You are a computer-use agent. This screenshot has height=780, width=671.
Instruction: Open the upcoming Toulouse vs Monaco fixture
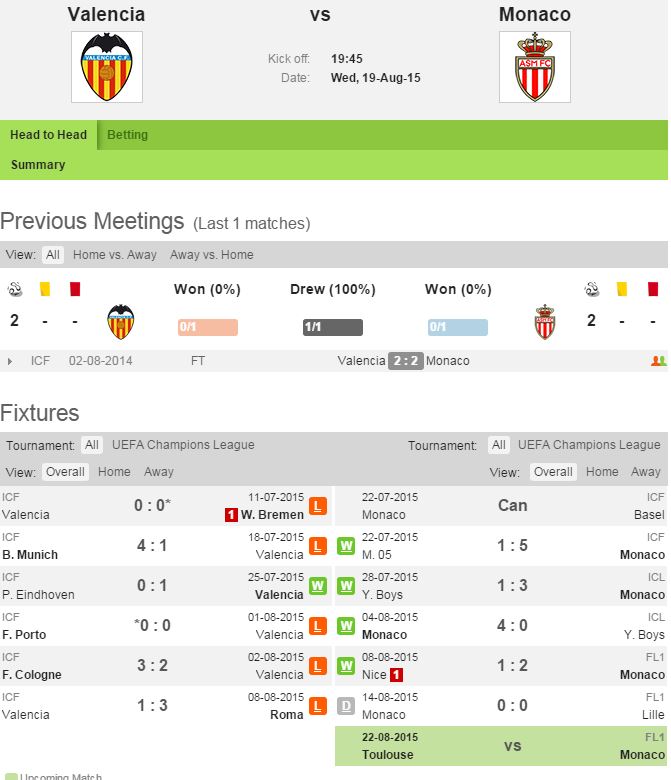(512, 746)
